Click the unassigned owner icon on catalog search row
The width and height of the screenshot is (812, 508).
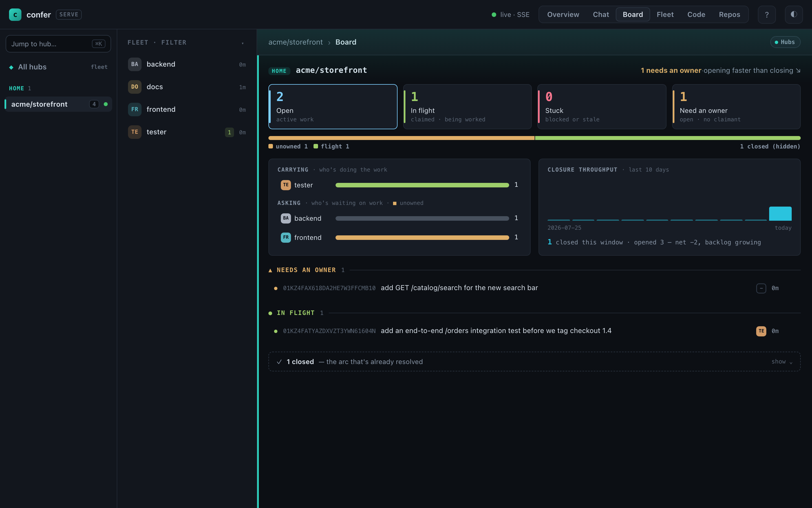click(761, 288)
